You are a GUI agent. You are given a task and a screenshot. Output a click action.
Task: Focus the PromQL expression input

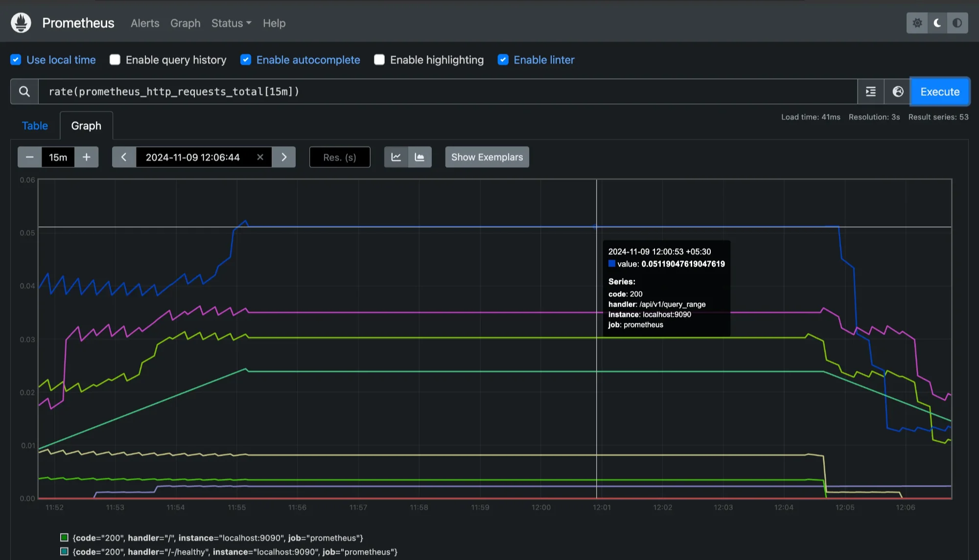447,91
